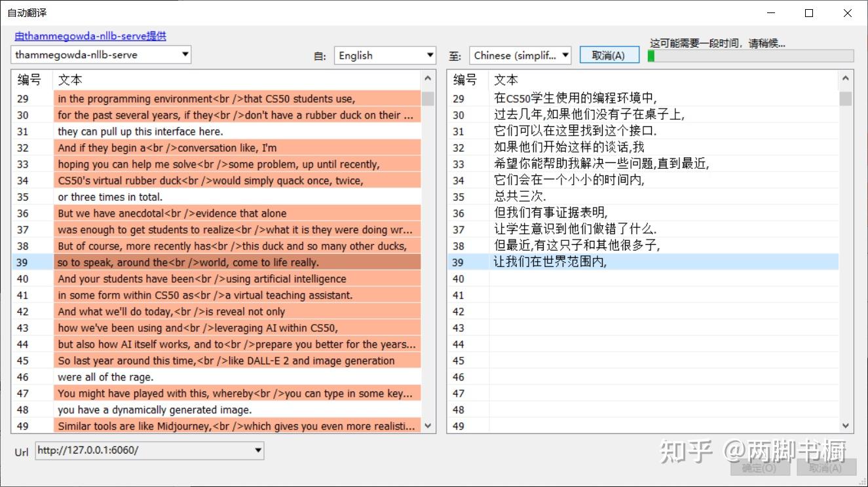The image size is (868, 487).
Task: Click the left table's scroll down arrow
Action: [x=428, y=425]
